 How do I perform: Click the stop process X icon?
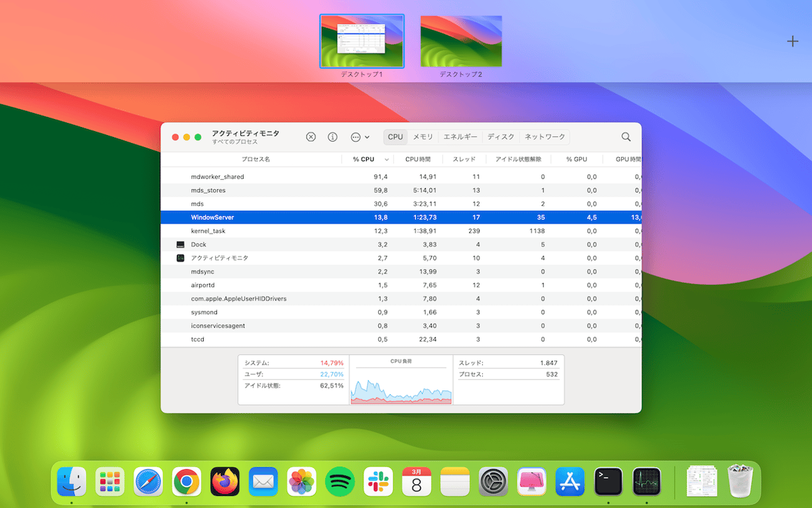click(x=311, y=136)
